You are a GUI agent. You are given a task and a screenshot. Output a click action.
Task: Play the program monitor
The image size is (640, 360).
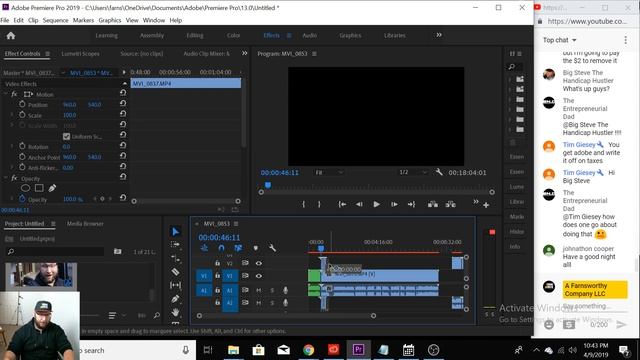click(376, 204)
